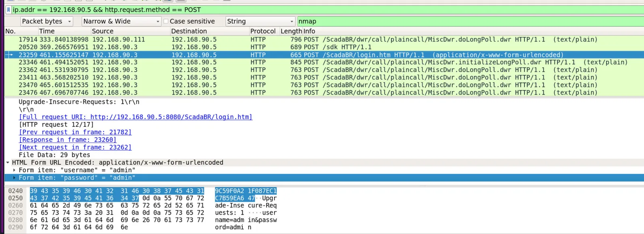Screen dimensions: 644x234
Task: Click hex offset row 0280
Action: pos(15,220)
